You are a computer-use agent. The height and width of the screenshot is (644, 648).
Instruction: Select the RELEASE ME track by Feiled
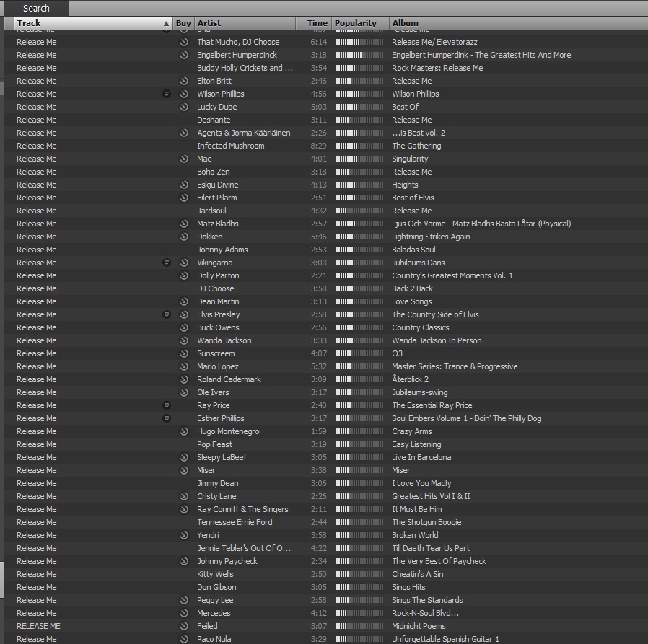pyautogui.click(x=38, y=626)
